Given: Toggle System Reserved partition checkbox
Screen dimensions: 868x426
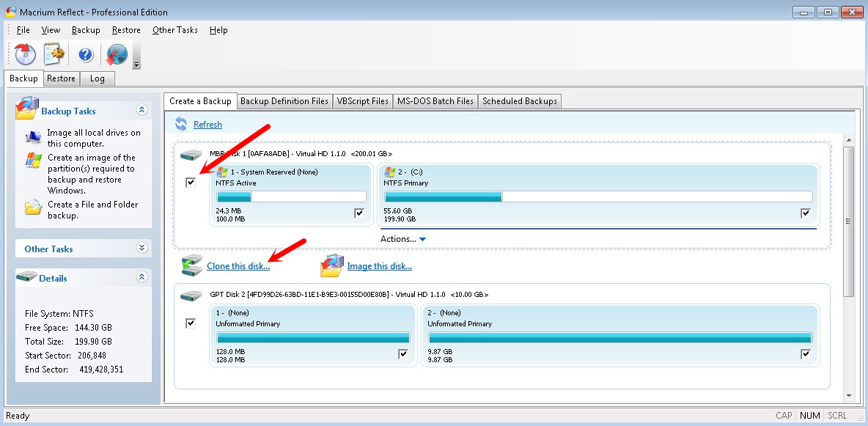Looking at the screenshot, I should pos(359,213).
